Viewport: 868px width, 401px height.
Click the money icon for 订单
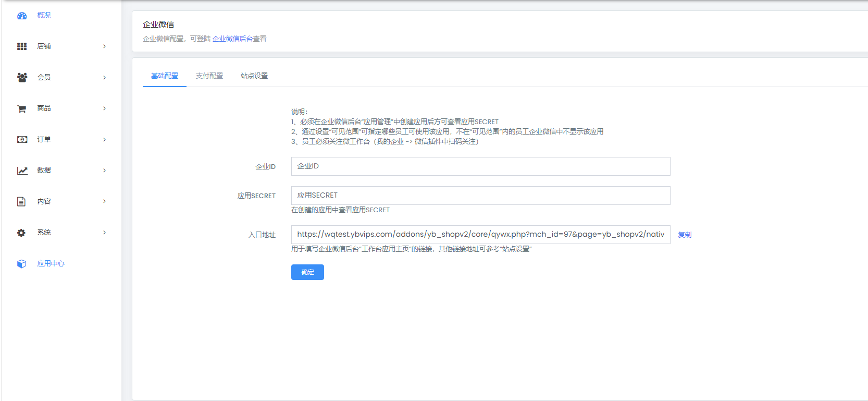(22, 139)
